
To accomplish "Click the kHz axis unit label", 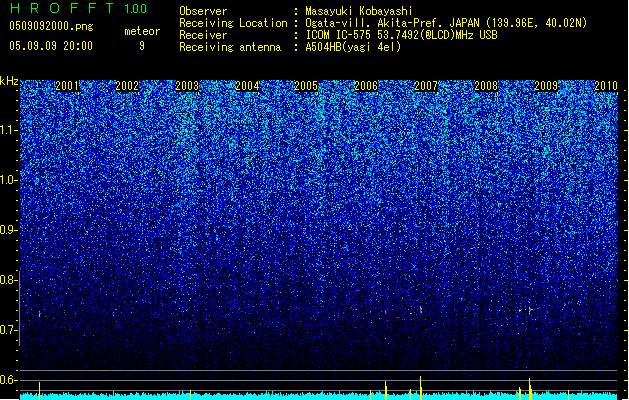I will point(9,81).
